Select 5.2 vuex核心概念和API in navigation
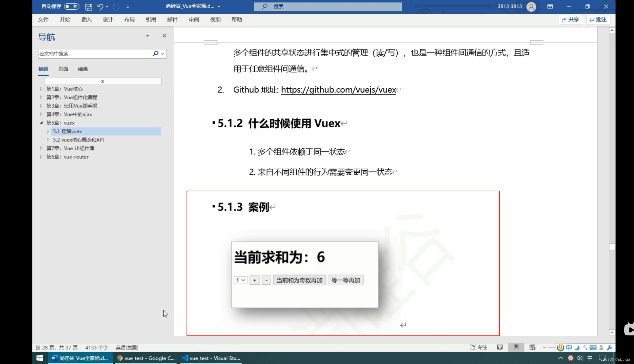The image size is (634, 364). 78,140
